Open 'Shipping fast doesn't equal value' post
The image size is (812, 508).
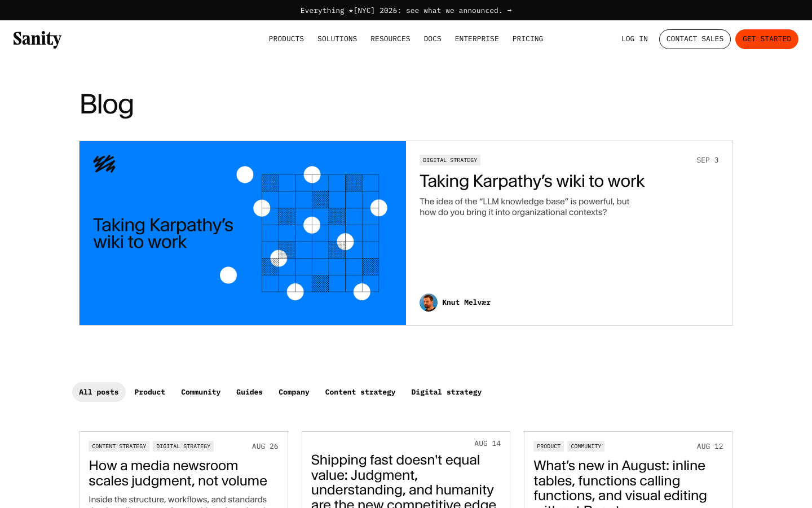click(x=404, y=480)
